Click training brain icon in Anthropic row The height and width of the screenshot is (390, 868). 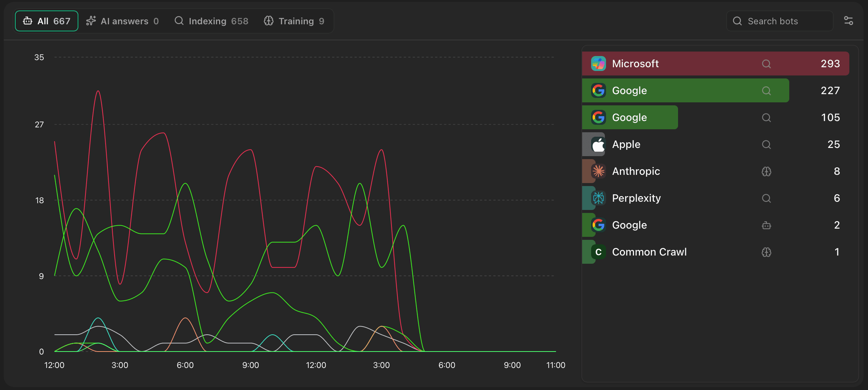766,171
